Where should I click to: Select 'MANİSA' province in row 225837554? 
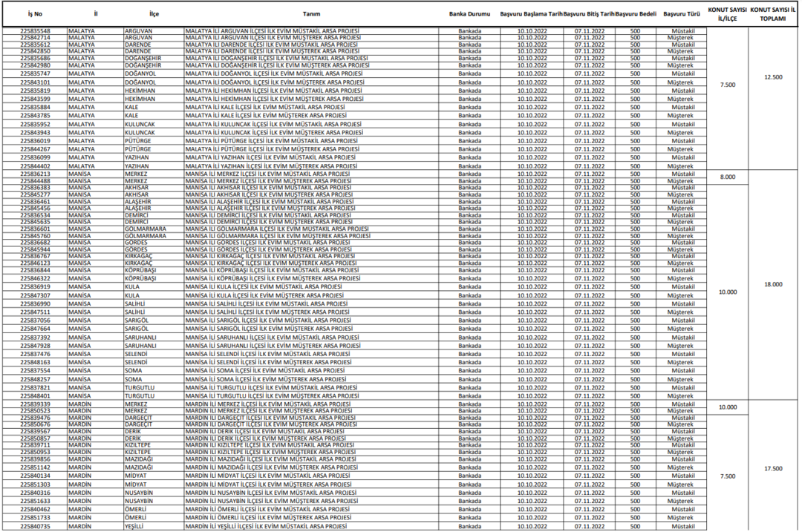[79, 370]
